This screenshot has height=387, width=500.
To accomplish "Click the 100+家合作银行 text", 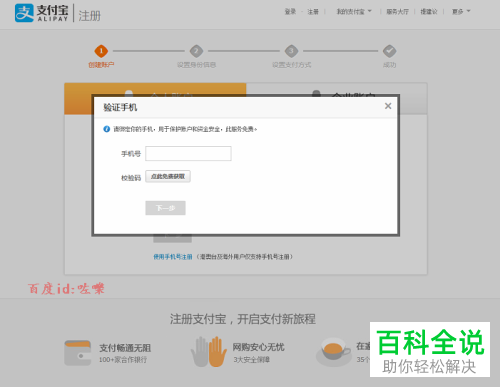I will point(123,360).
